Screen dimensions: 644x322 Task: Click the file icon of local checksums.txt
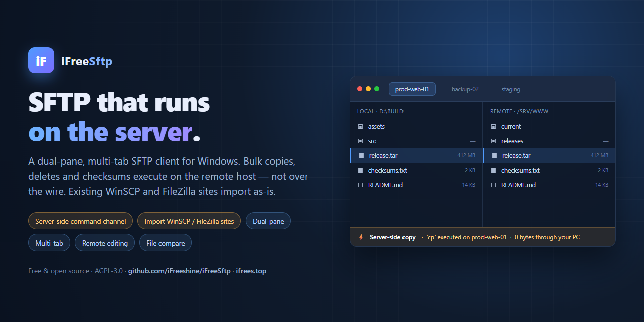click(360, 171)
